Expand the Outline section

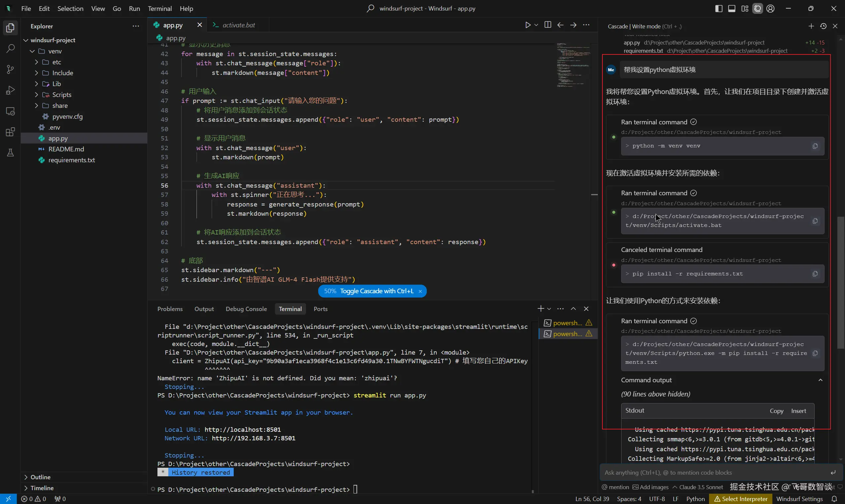[x=40, y=477]
